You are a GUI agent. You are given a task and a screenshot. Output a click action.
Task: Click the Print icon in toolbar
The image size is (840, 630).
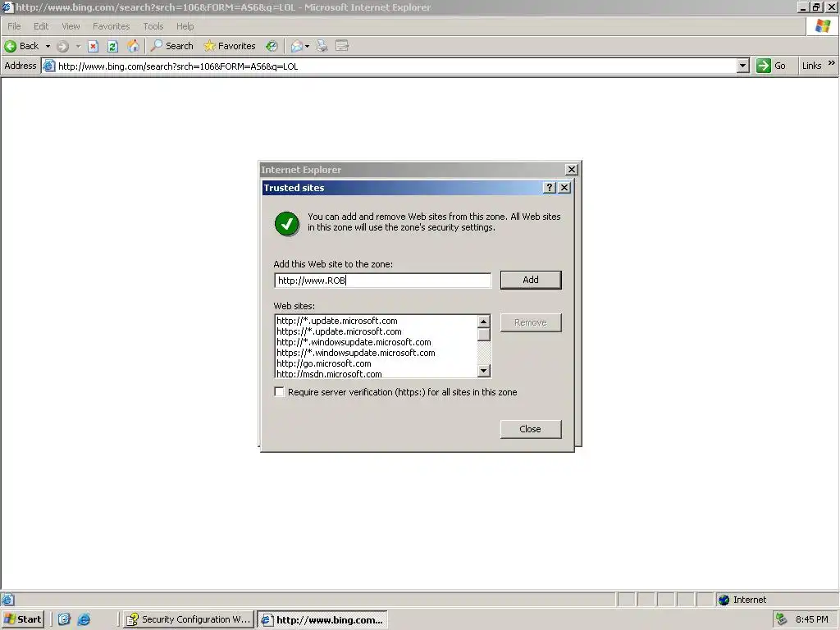(322, 46)
